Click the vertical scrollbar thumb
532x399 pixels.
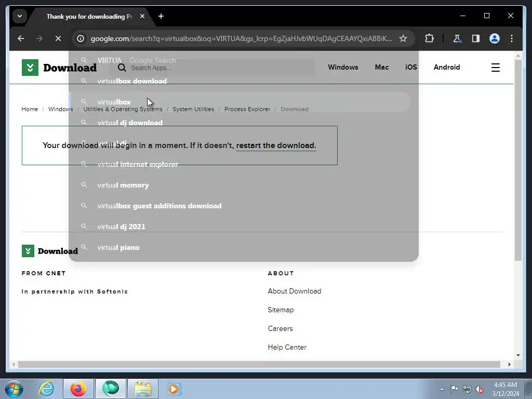click(518, 160)
